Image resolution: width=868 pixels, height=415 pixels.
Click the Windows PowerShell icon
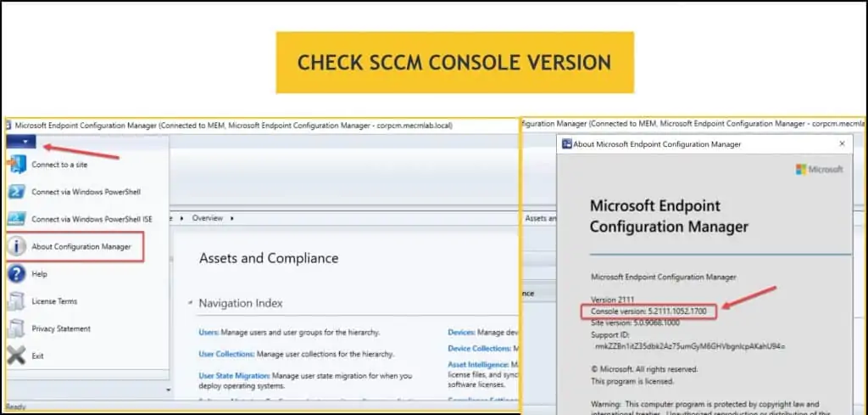pos(16,192)
